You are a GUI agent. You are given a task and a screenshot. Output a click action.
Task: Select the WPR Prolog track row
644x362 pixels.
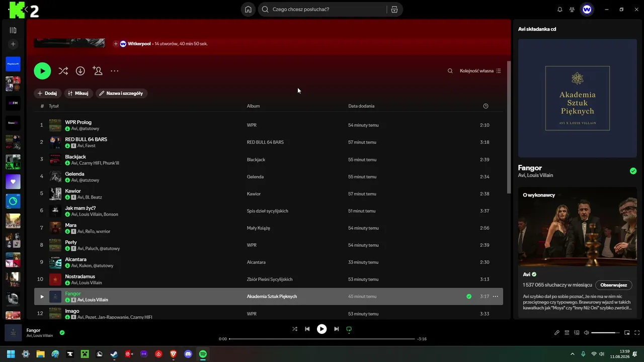(269, 125)
